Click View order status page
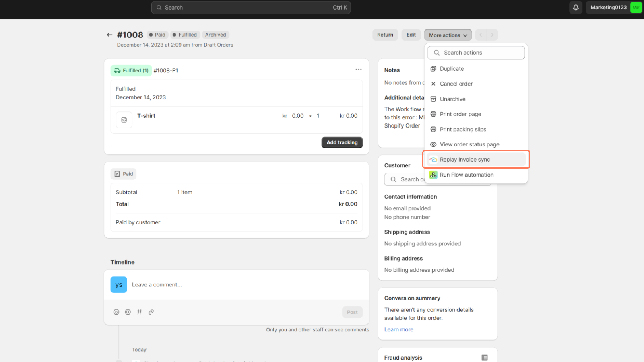Viewport: 644px width, 362px height. coord(469,144)
